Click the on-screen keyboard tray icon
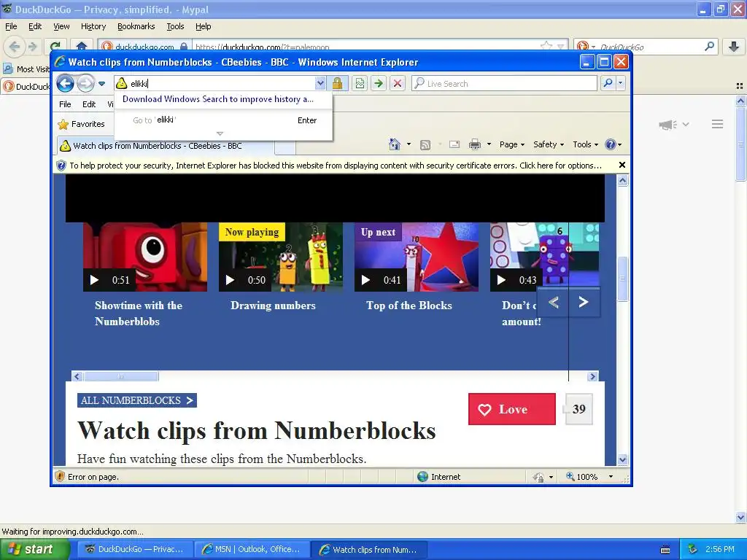747x560 pixels. point(665,550)
